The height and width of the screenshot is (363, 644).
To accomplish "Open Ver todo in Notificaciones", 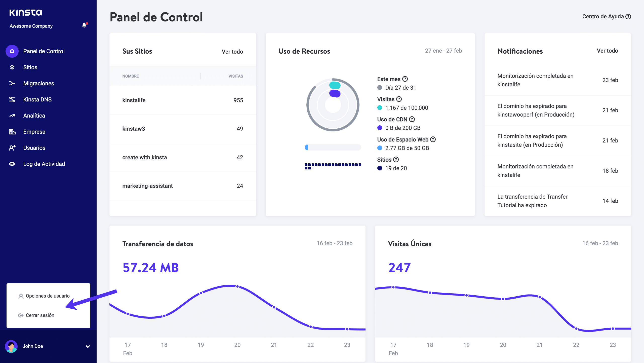I will (607, 51).
